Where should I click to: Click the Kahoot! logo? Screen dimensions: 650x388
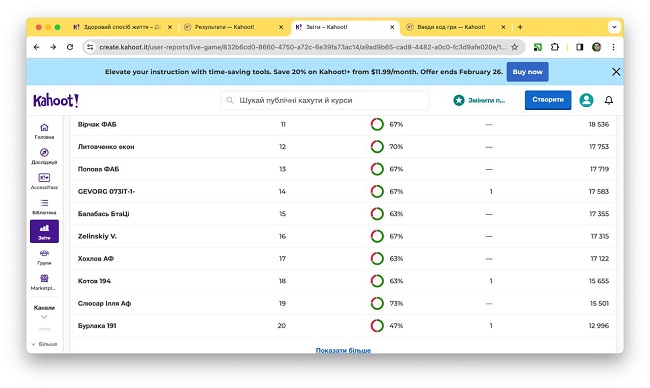[x=56, y=100]
